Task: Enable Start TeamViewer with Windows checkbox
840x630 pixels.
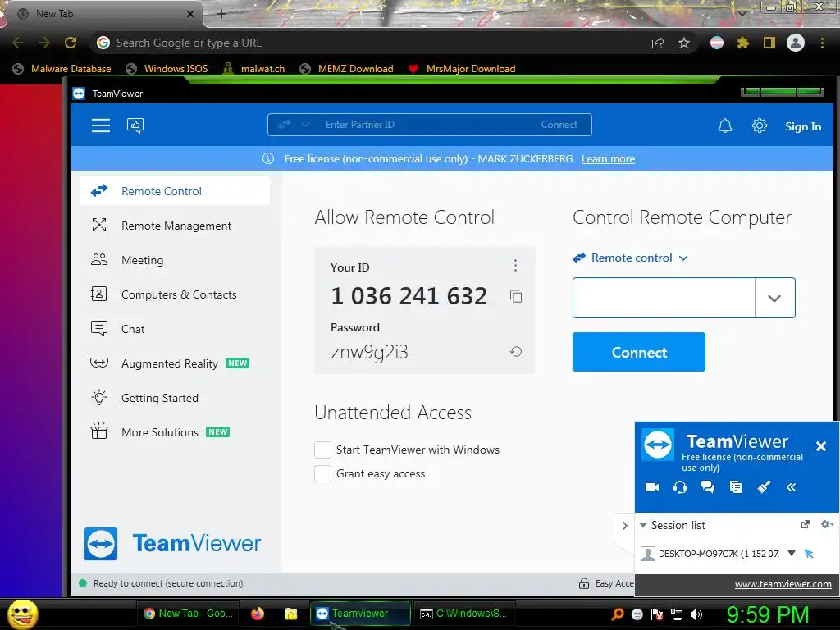Action: 322,450
